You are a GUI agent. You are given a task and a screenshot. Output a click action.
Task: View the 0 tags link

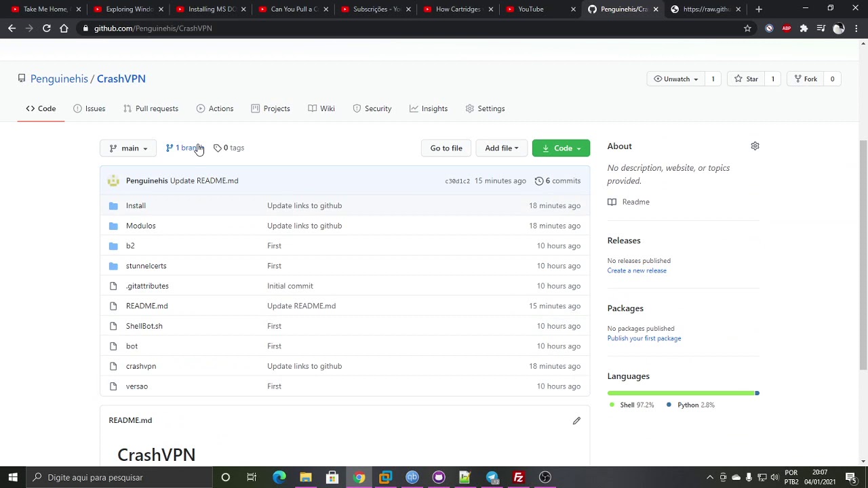point(229,148)
